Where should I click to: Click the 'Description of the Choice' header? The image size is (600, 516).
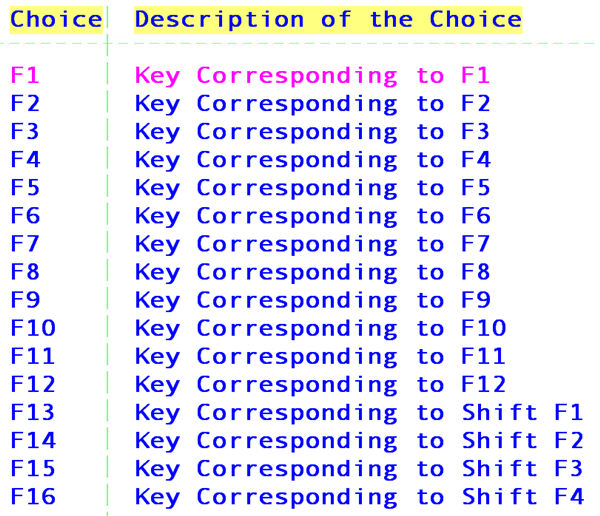pyautogui.click(x=328, y=20)
